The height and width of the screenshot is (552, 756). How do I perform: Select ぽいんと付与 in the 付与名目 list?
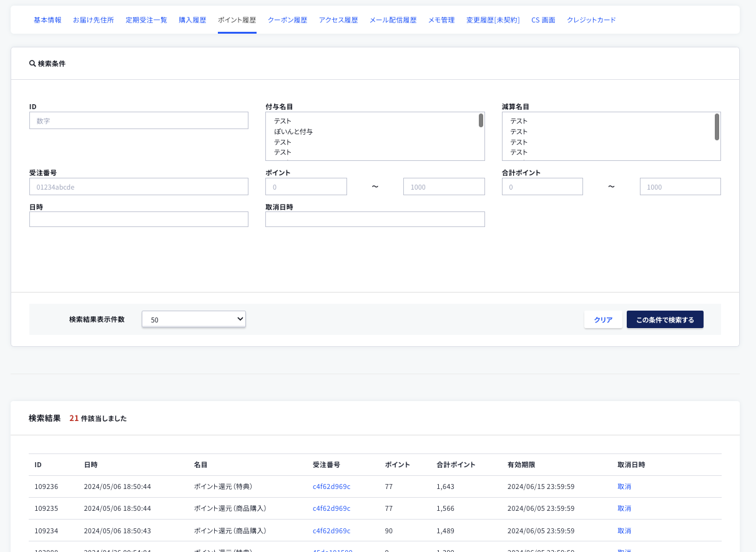coord(293,132)
